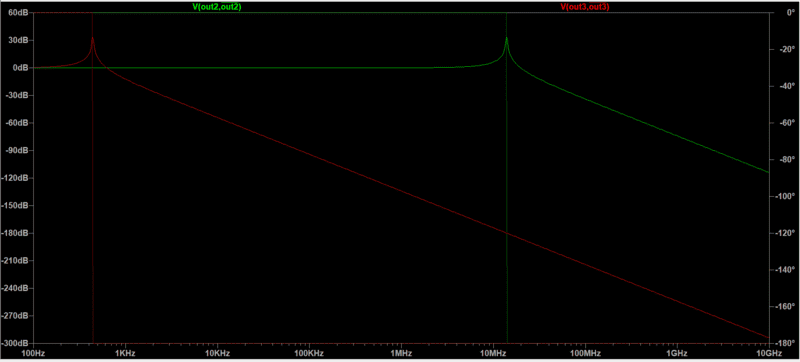800x362 pixels.
Task: Click the -180° phase axis label
Action: click(x=785, y=343)
